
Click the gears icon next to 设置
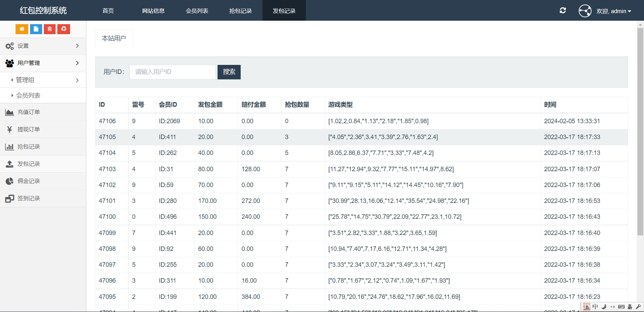coord(10,46)
